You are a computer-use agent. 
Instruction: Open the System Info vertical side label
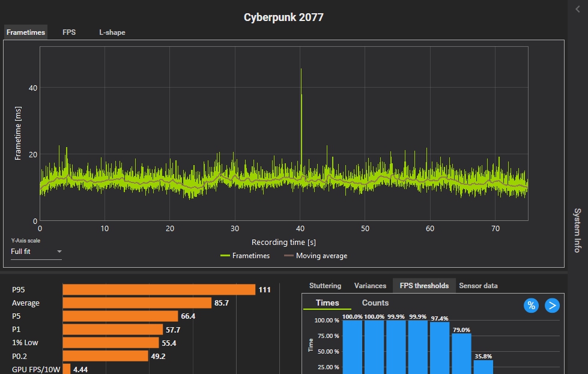tap(577, 230)
